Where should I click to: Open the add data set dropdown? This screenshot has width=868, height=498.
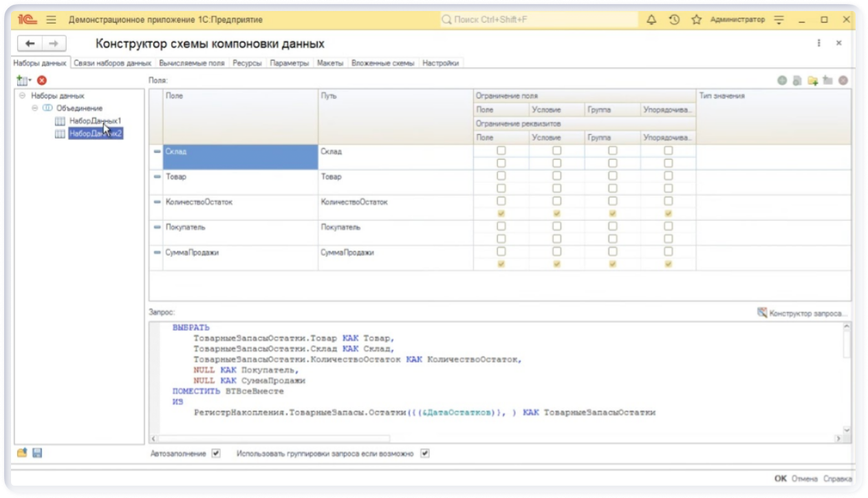[24, 80]
